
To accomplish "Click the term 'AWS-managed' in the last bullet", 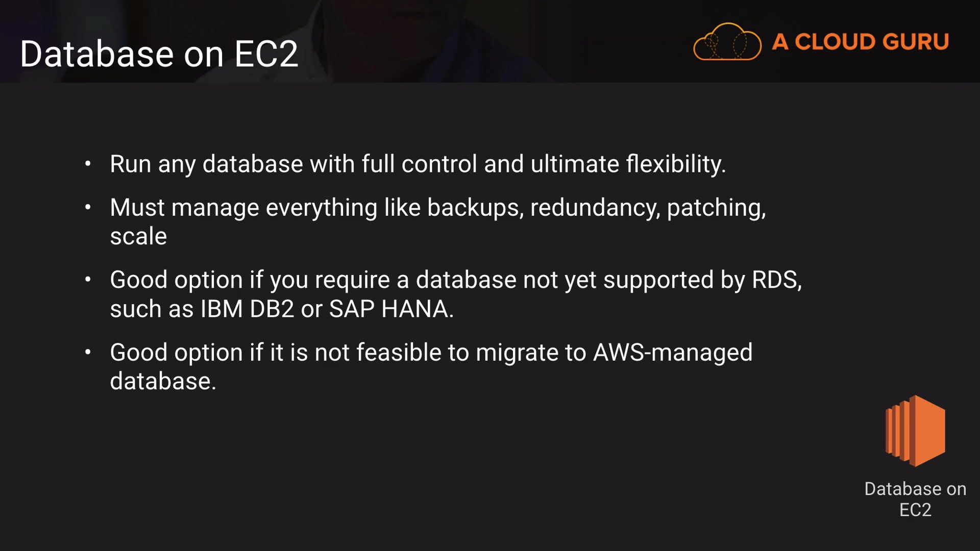I will 672,353.
